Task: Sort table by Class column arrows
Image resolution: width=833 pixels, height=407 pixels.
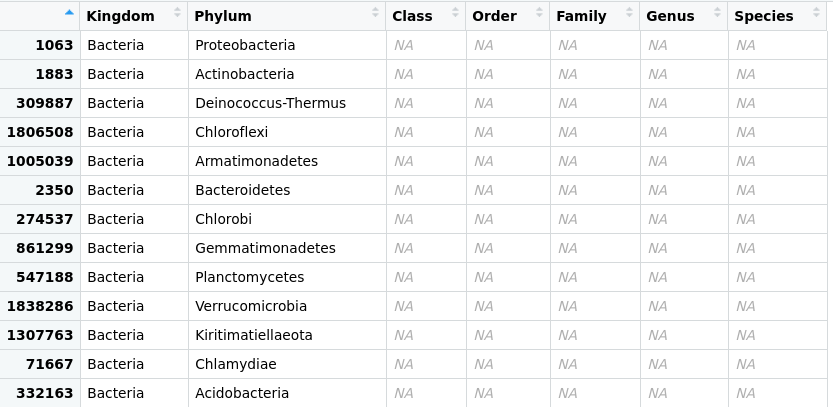Action: [x=455, y=12]
